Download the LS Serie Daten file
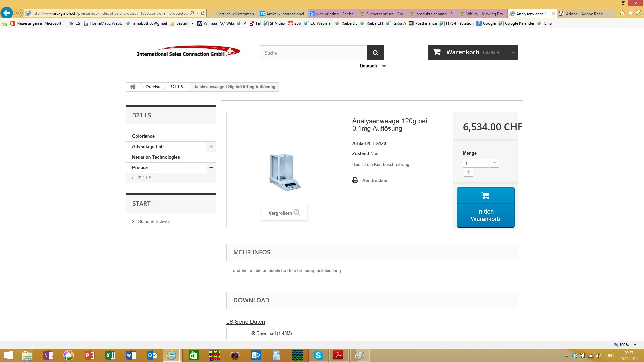Screen dimensions: 644x362 pyautogui.click(x=271, y=333)
